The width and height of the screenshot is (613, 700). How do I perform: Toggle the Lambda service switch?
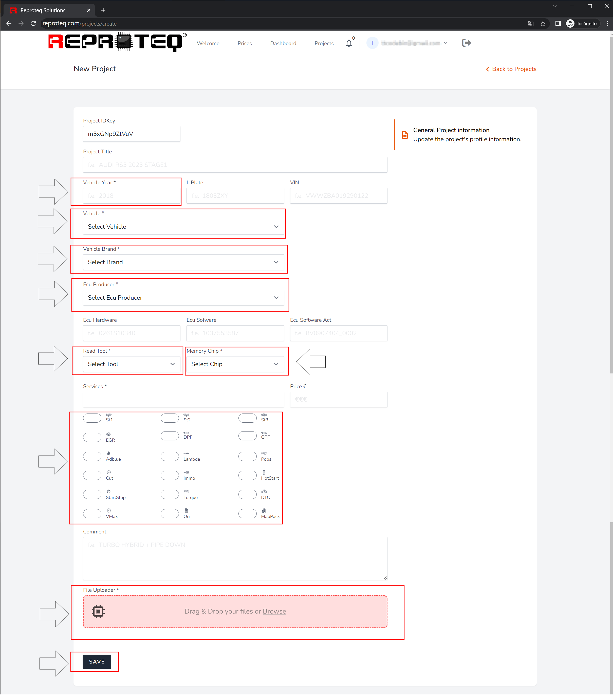170,456
